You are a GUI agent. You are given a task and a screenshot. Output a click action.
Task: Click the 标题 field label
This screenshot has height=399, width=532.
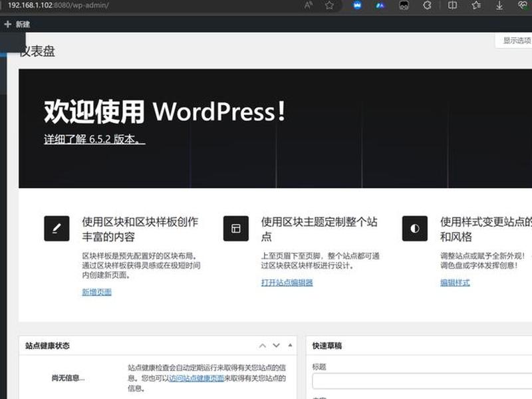pos(319,367)
